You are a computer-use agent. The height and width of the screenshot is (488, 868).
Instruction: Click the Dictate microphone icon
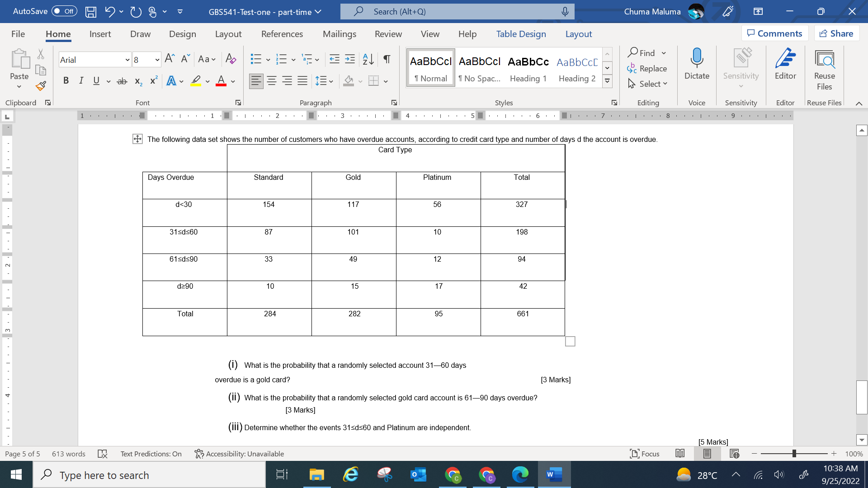697,59
